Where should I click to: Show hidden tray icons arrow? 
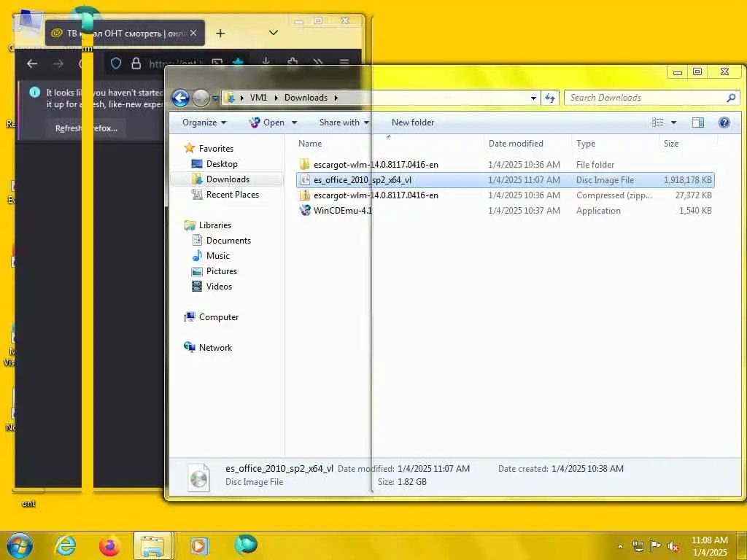pyautogui.click(x=620, y=546)
